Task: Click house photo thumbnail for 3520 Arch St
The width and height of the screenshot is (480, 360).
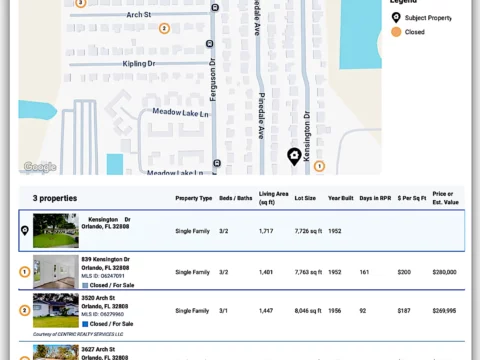Action: point(56,310)
